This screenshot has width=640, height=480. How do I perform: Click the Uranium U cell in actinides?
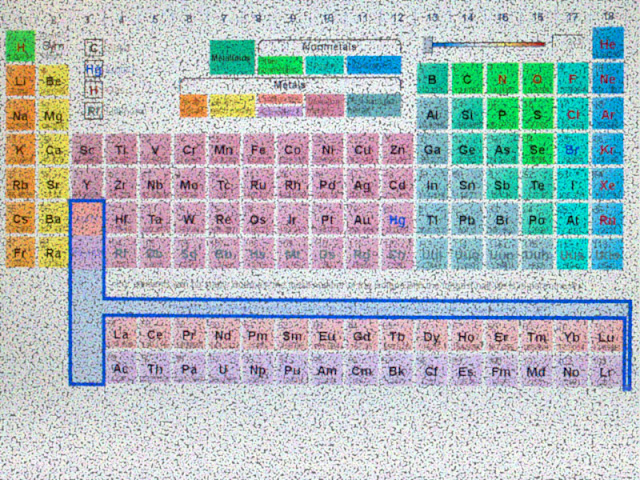point(223,370)
